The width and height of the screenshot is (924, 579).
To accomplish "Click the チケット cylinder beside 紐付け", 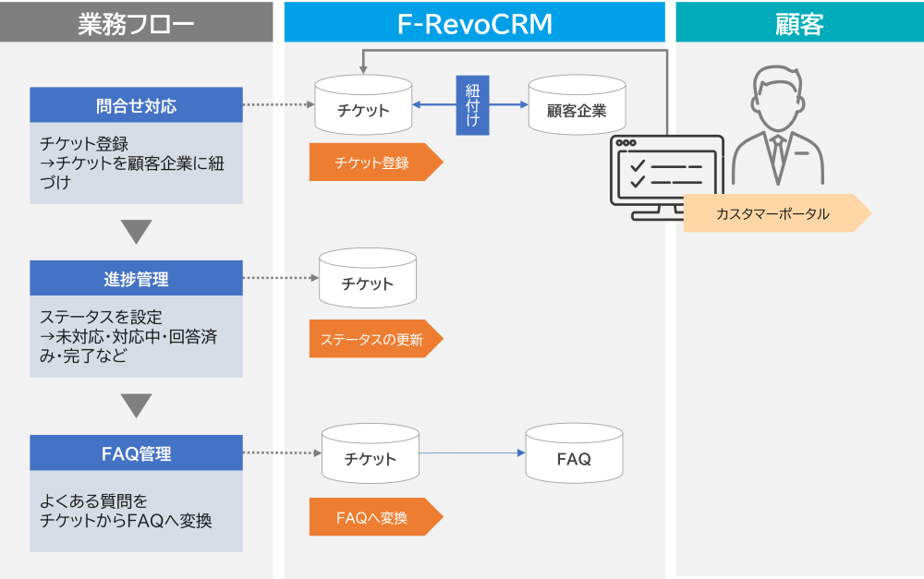I will click(x=363, y=105).
